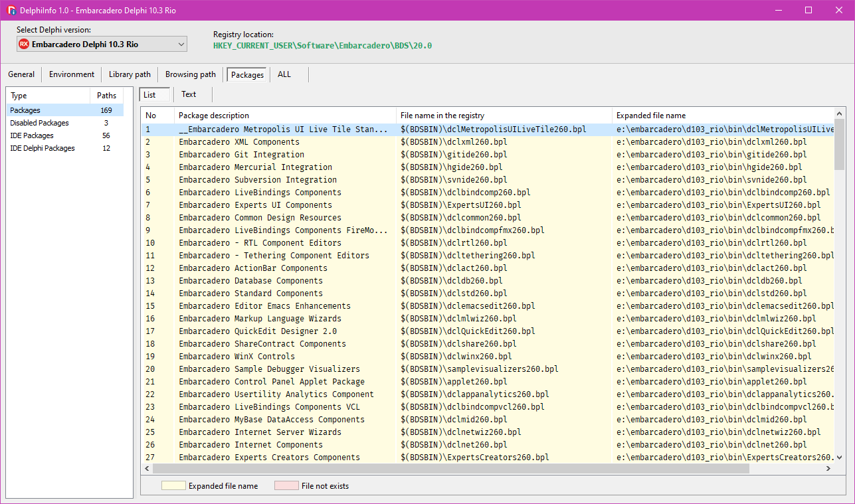
Task: Click the File not exists legend swatch
Action: (286, 486)
